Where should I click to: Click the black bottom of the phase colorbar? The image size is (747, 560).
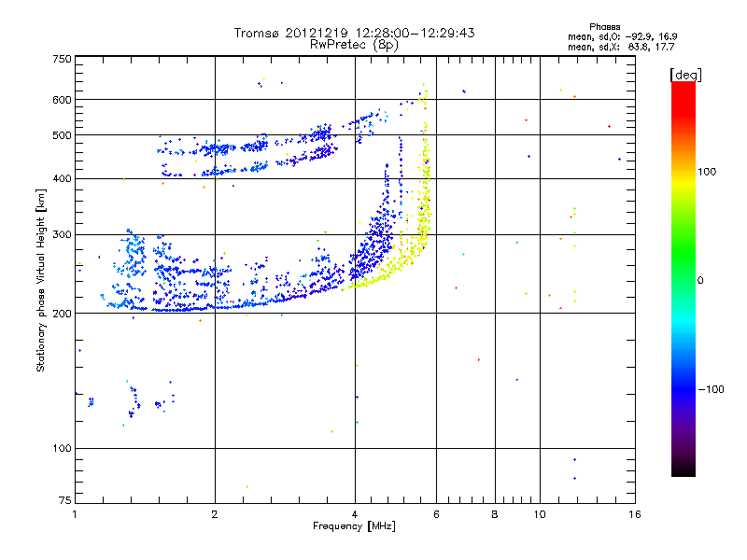684,469
